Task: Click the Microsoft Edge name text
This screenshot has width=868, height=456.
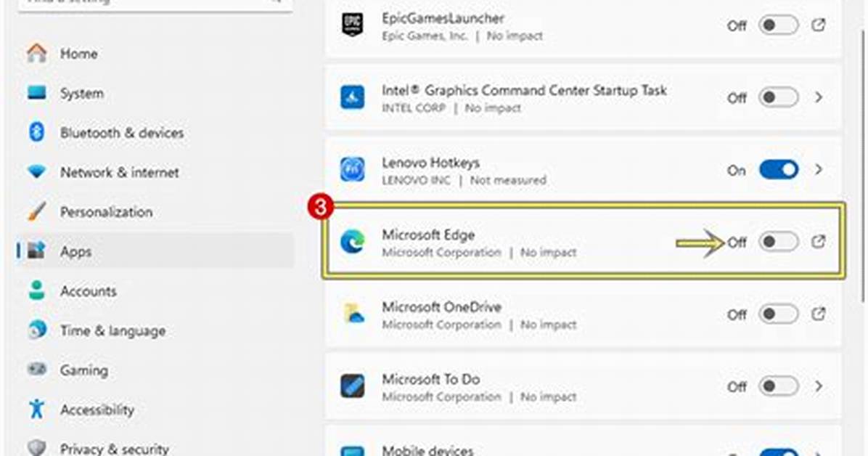Action: tap(428, 235)
